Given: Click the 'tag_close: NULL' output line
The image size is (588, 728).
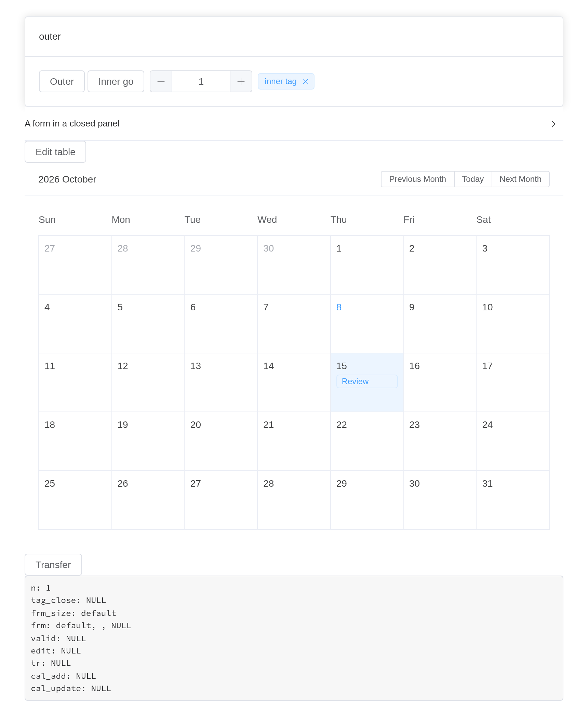Looking at the screenshot, I should click(x=68, y=600).
